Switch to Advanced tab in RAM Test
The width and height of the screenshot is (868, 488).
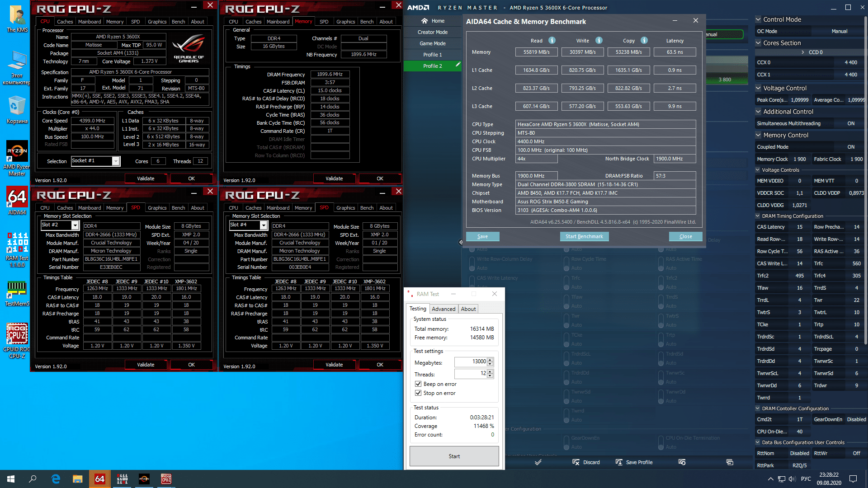click(x=443, y=309)
